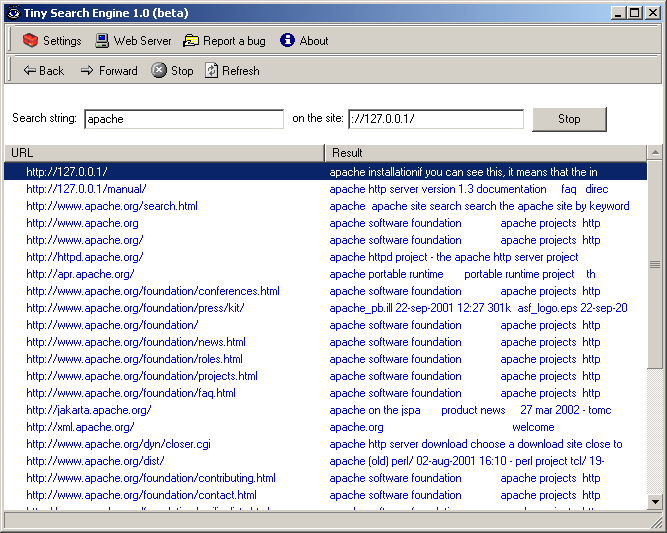
Task: Sort by the URL column header
Action: tap(164, 153)
